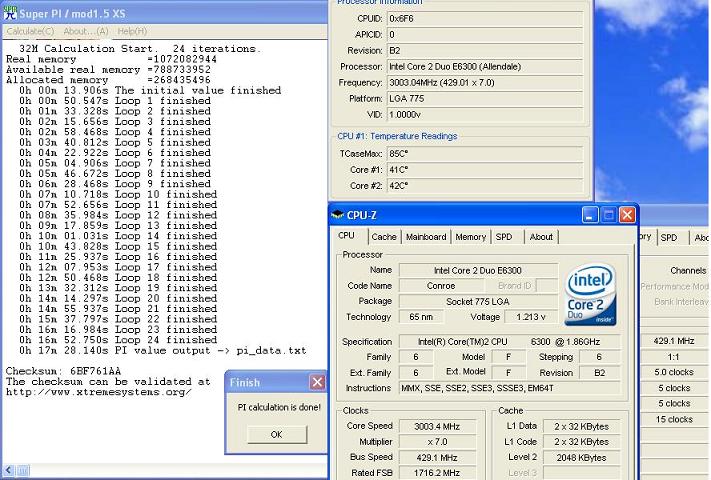Click the Bus Speed value 429.1 MHz
Image resolution: width=711 pixels, height=480 pixels.
coord(437,458)
